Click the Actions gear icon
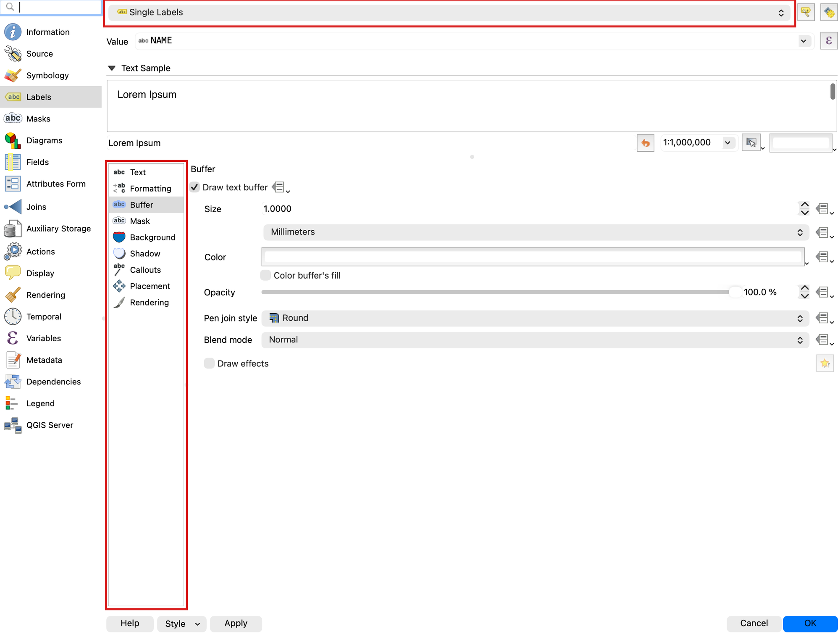Screen dimensions: 840x637 click(x=13, y=251)
